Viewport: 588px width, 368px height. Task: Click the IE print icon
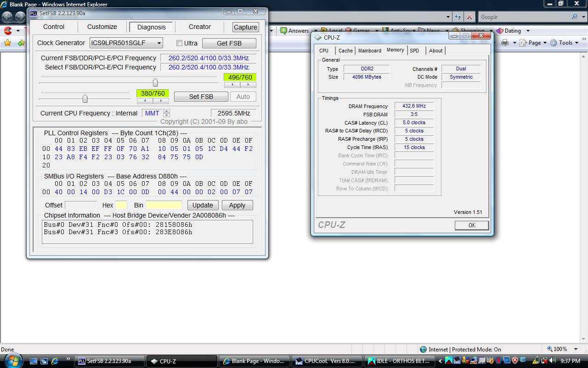505,43
